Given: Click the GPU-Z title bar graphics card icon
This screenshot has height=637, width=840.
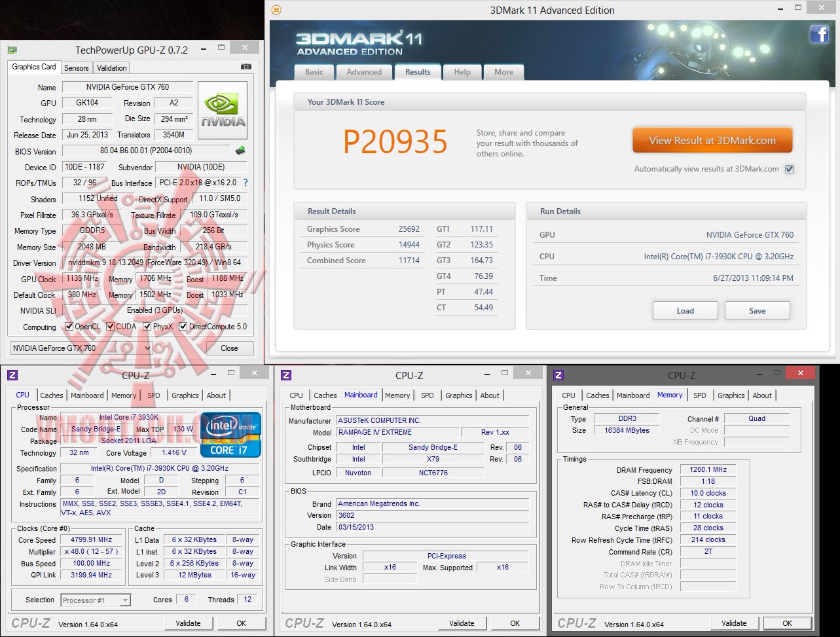Looking at the screenshot, I should pos(12,50).
